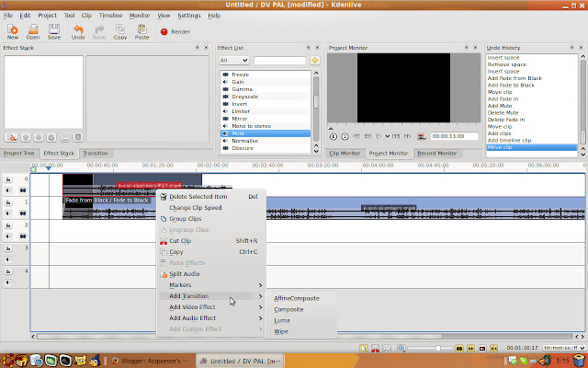Click the Undo toolbar icon

pyautogui.click(x=78, y=32)
